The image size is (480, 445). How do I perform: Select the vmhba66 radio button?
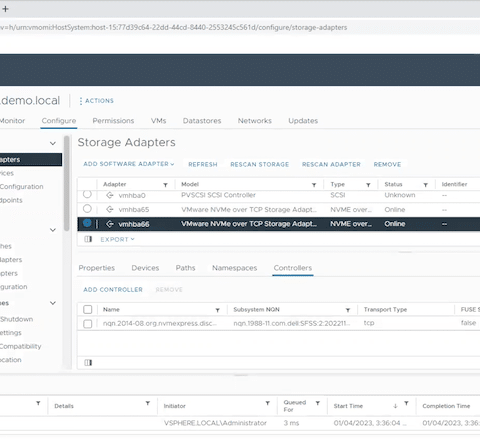[x=87, y=223]
